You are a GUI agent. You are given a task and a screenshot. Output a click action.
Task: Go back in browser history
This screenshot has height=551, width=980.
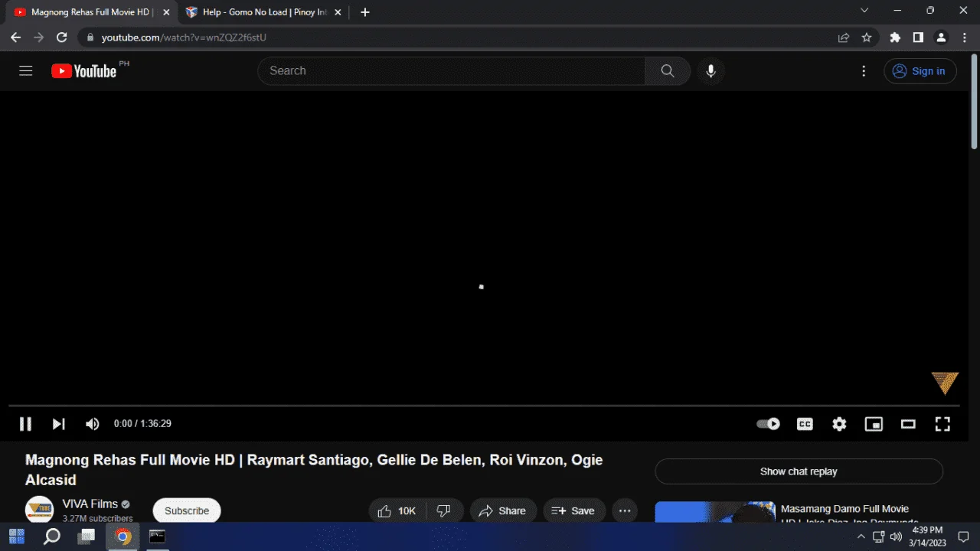click(x=16, y=37)
